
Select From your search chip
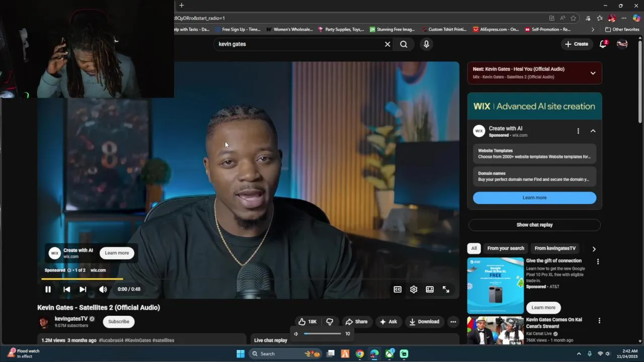506,248
